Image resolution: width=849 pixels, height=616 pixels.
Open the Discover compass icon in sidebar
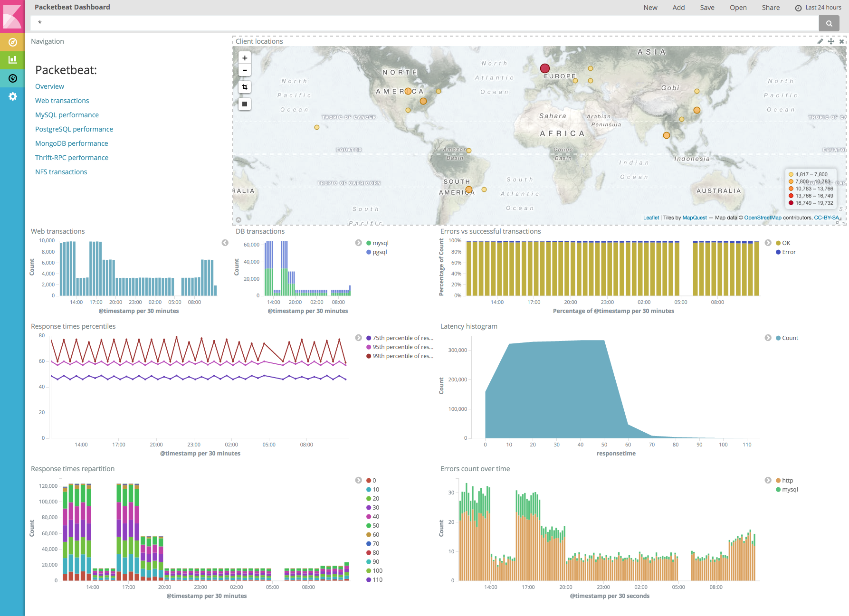12,42
